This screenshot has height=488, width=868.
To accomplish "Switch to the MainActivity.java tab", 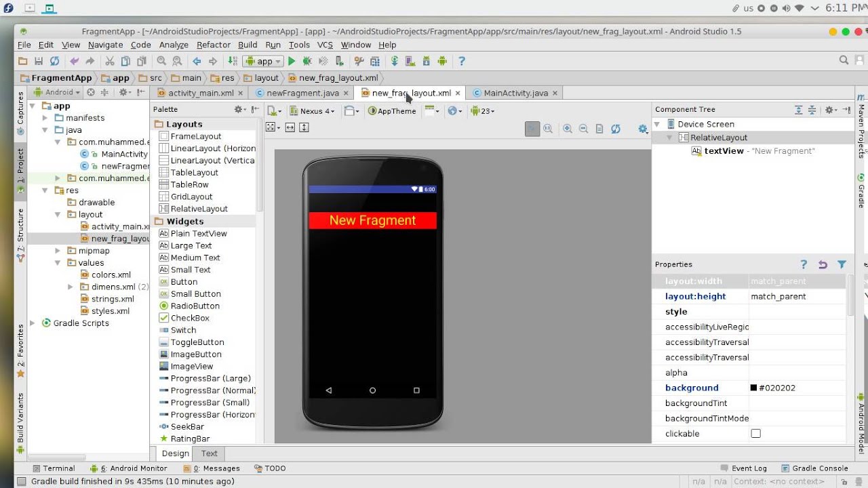I will click(x=515, y=93).
